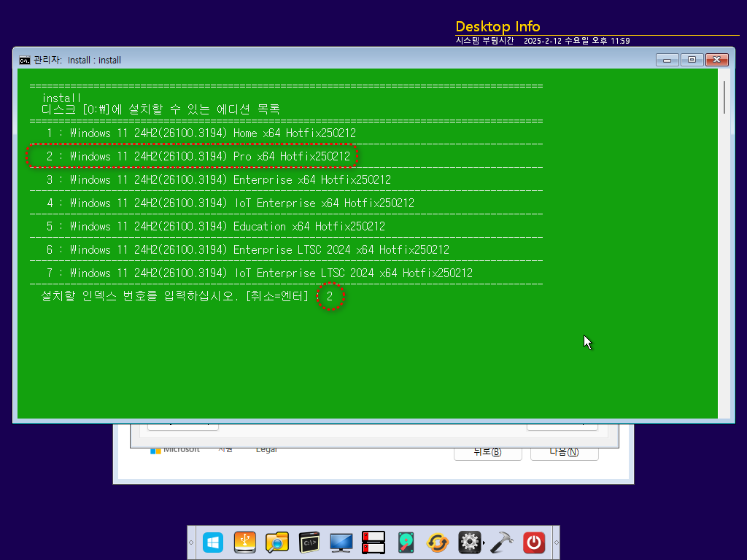Click the Desktop Info title text
747x560 pixels.
pos(498,26)
